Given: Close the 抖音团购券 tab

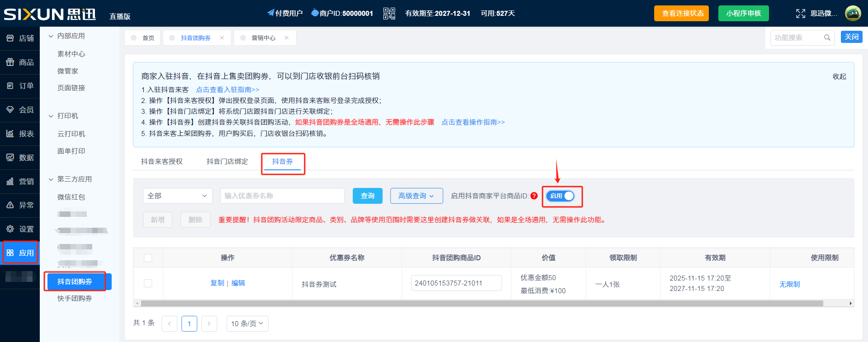Looking at the screenshot, I should click(222, 38).
